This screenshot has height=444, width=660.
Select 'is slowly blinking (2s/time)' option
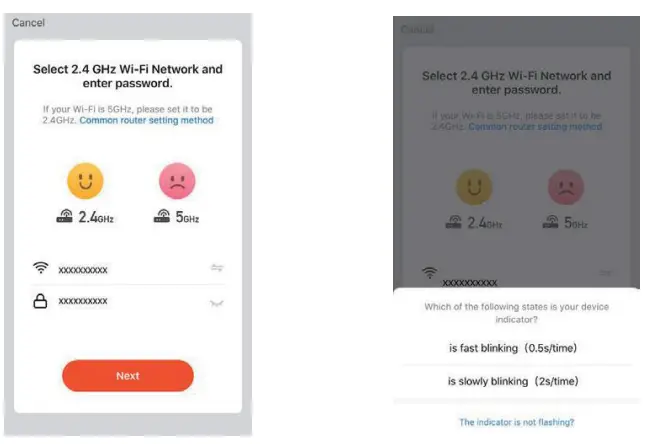(x=513, y=381)
